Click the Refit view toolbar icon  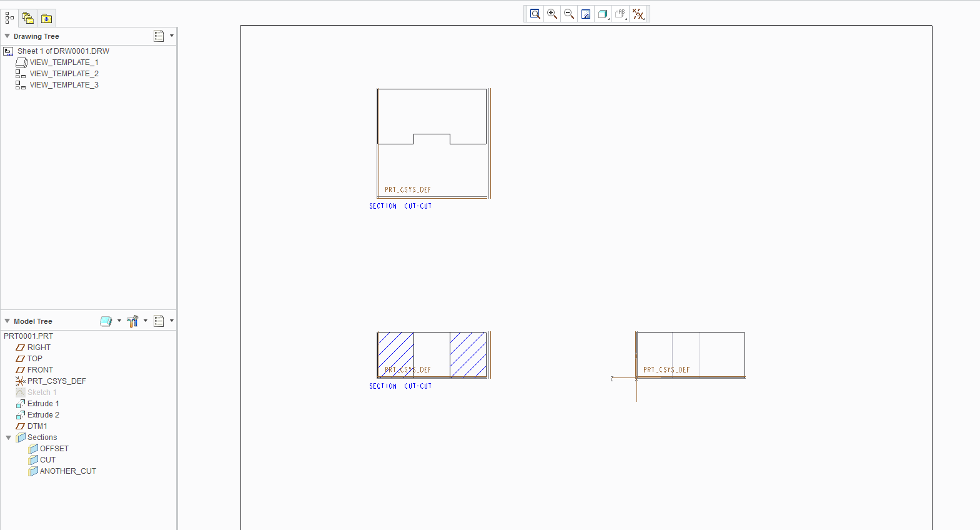(x=535, y=14)
